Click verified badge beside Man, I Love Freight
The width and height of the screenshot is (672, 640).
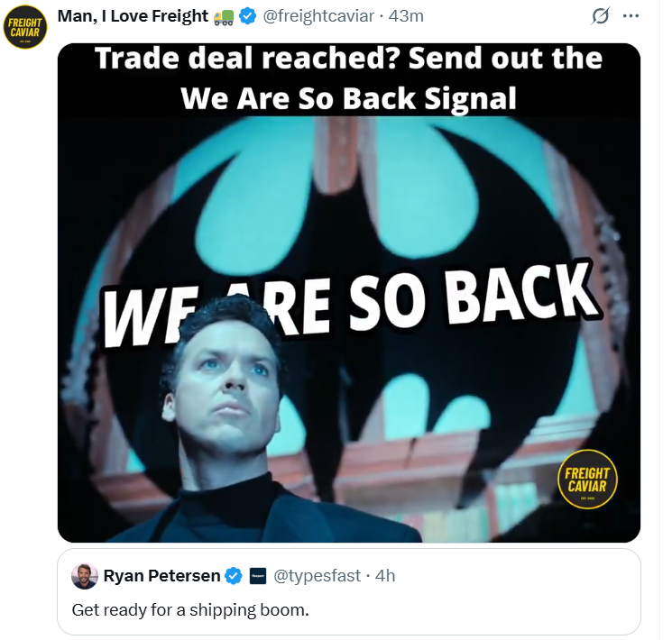pyautogui.click(x=247, y=16)
